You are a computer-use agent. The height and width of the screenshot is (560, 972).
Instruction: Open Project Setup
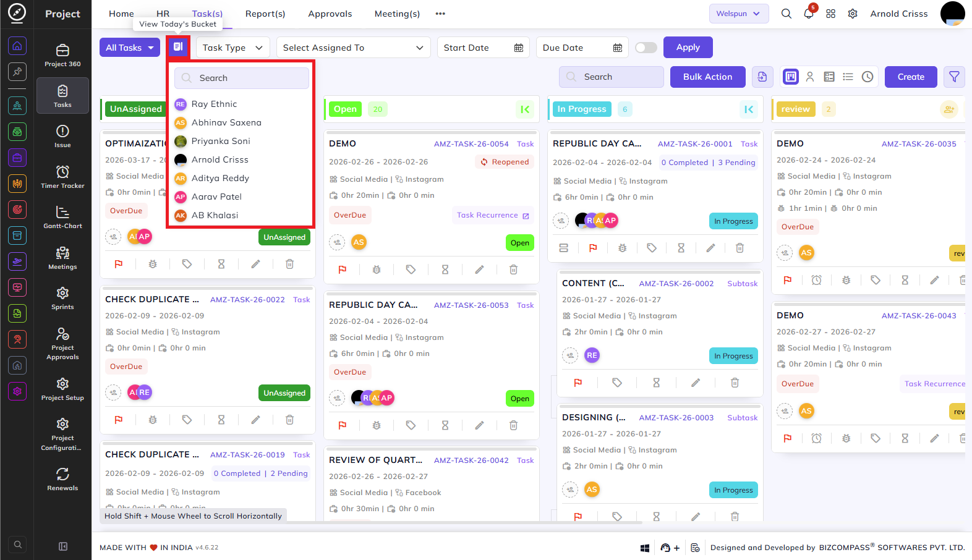tap(62, 389)
